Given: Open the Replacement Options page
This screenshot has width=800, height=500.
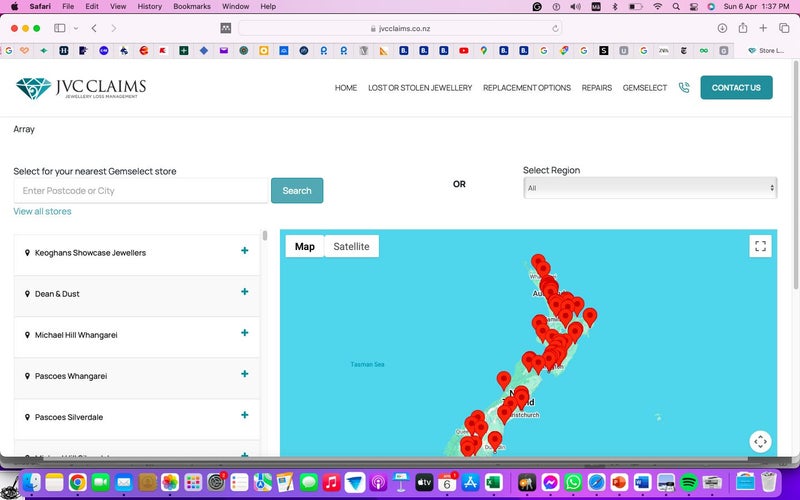Looking at the screenshot, I should pyautogui.click(x=527, y=88).
